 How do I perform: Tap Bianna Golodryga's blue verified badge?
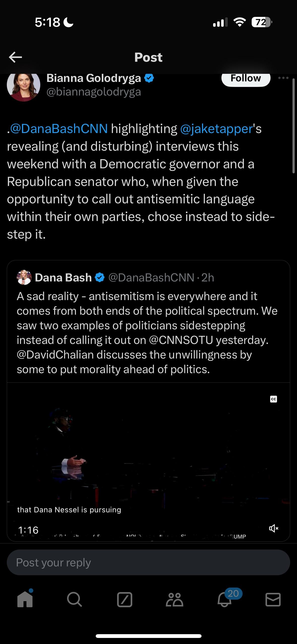point(149,78)
